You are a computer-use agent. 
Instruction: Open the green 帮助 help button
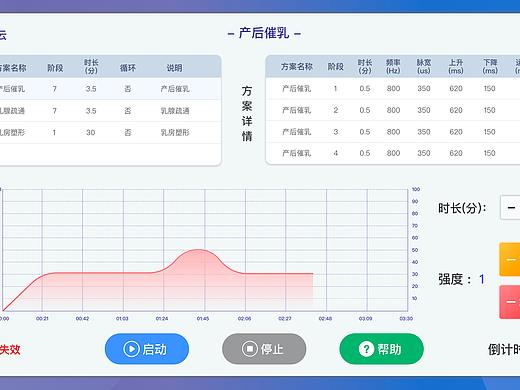pyautogui.click(x=381, y=349)
